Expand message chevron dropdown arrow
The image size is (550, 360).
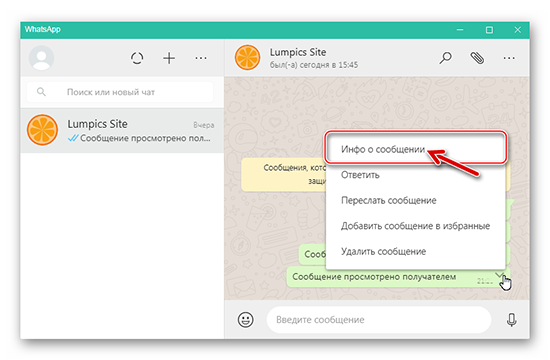coord(500,274)
